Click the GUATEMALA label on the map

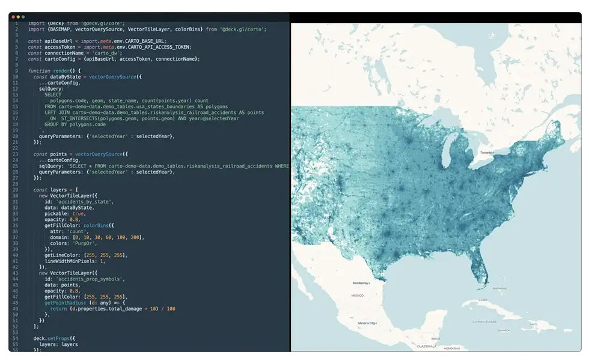click(x=427, y=347)
